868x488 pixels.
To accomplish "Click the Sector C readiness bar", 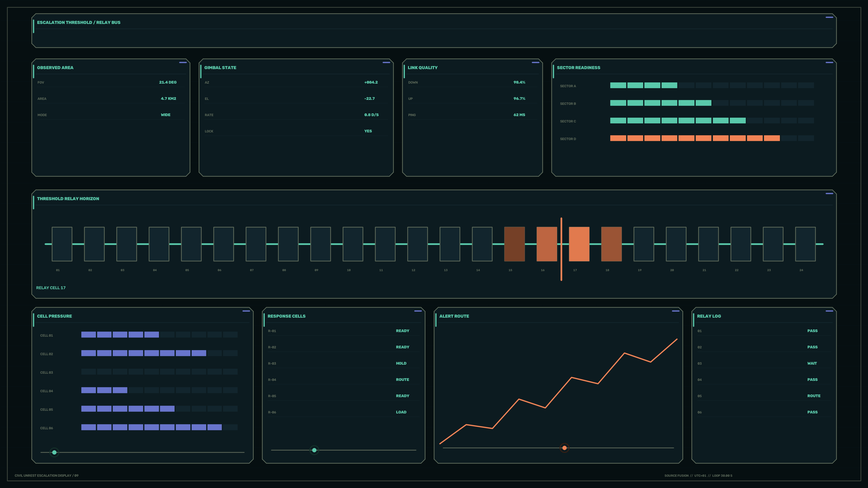I will 712,120.
